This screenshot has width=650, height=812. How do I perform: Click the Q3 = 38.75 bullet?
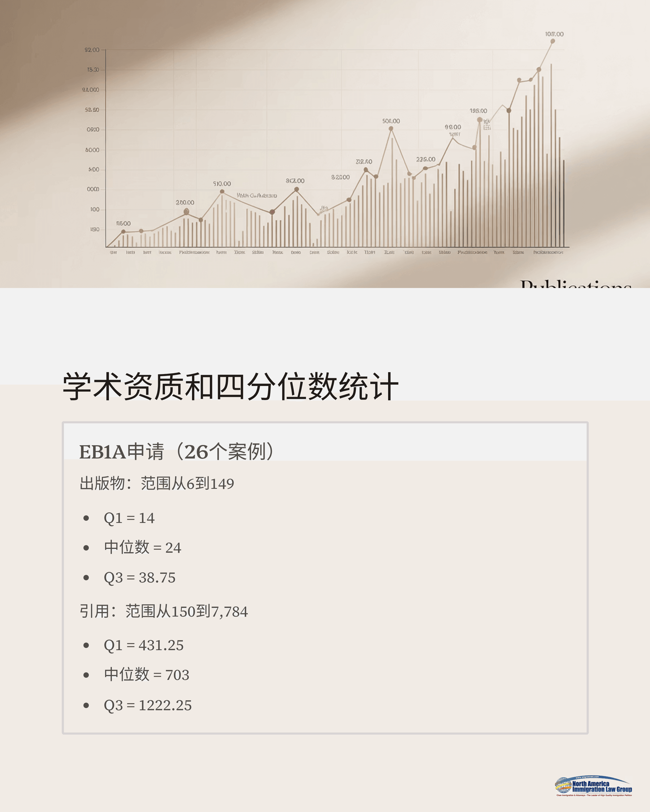(139, 578)
